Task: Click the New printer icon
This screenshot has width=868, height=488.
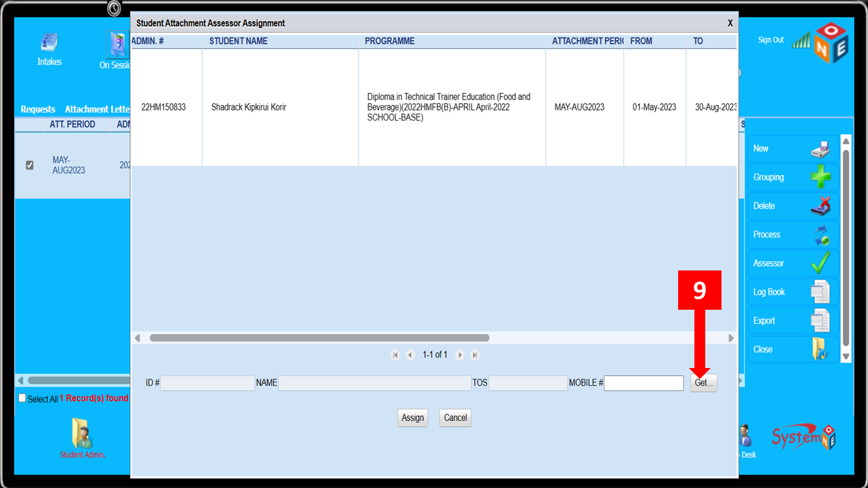Action: 820,149
